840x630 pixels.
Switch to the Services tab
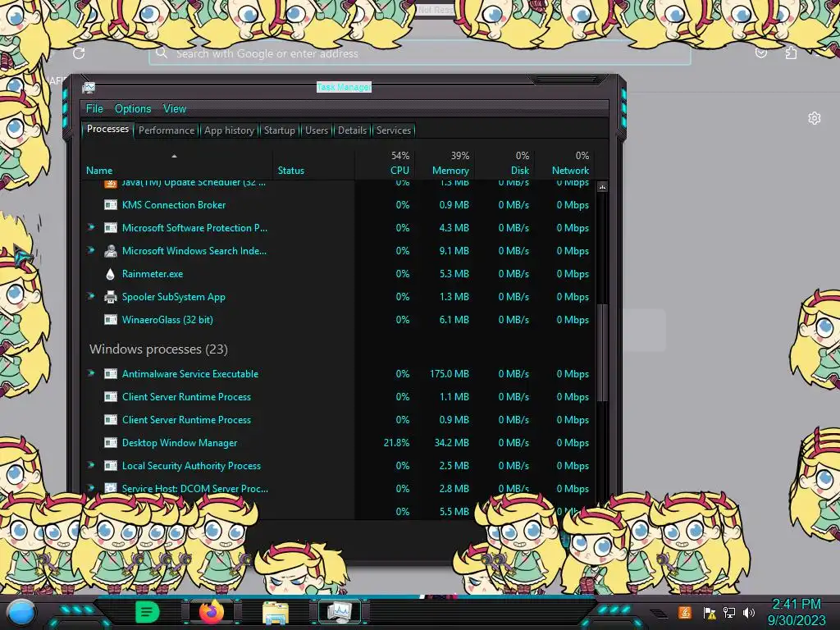tap(393, 130)
